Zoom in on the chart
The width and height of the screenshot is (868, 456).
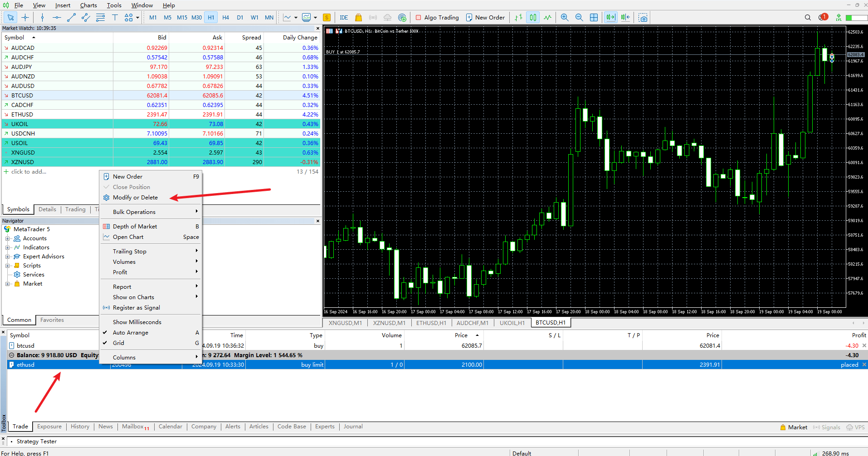tap(565, 18)
